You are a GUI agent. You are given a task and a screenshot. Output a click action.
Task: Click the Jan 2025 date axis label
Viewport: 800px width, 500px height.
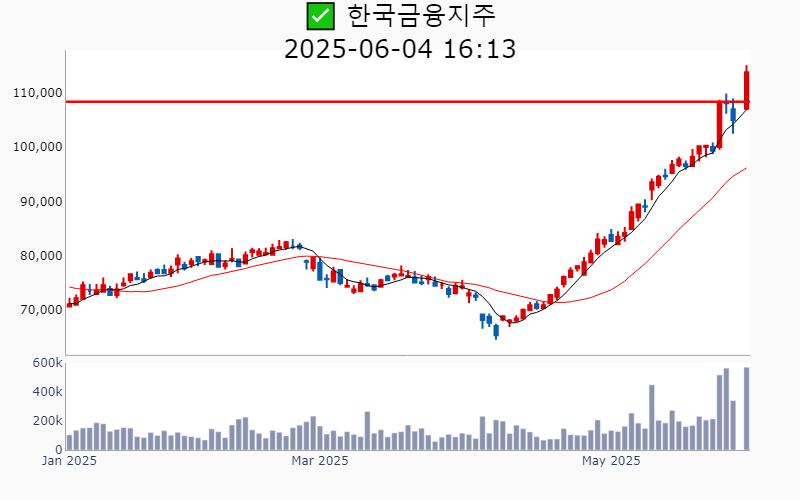pyautogui.click(x=69, y=461)
